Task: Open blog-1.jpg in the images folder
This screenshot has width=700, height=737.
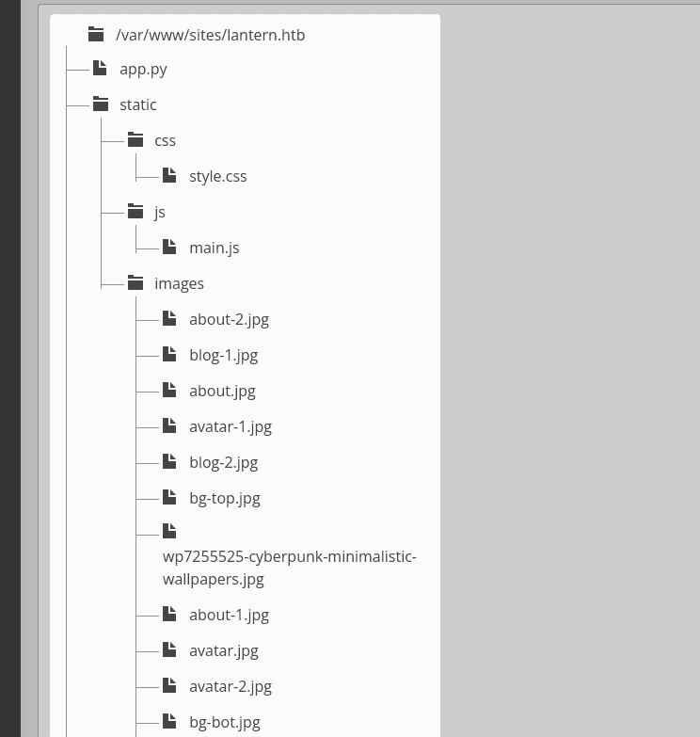Action: [224, 356]
